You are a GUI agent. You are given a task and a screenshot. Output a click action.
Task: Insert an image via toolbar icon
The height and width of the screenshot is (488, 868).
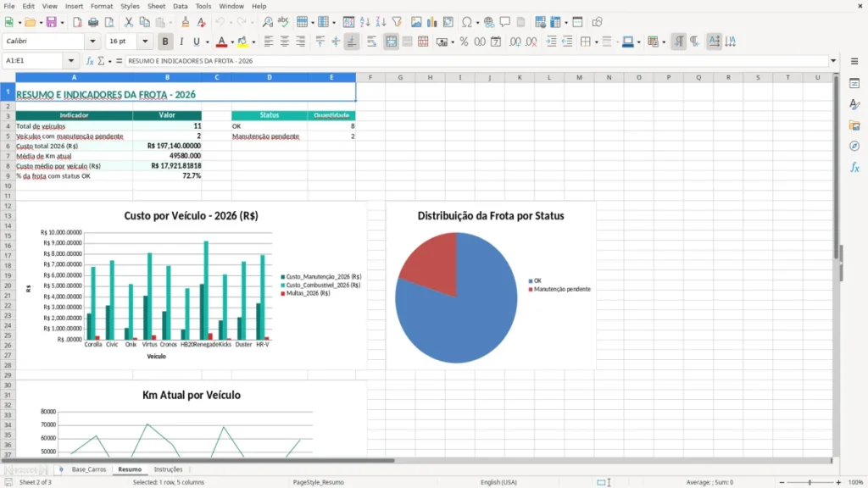(416, 22)
